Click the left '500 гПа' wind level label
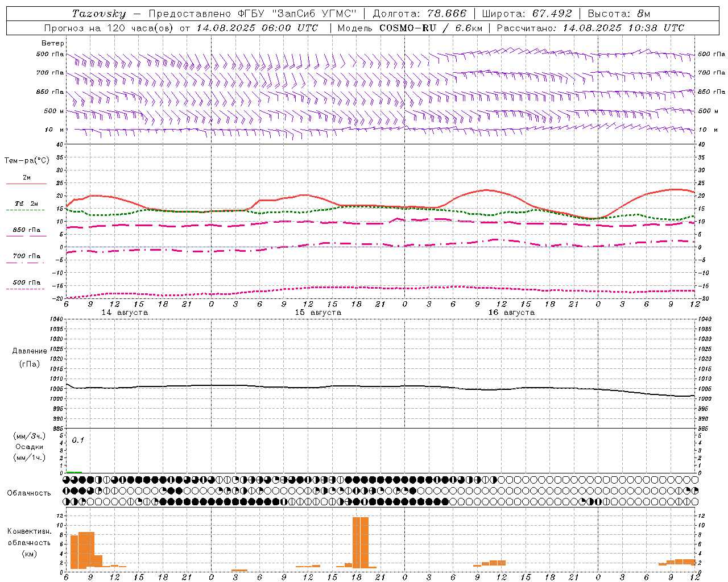728x582 pixels. coord(50,54)
